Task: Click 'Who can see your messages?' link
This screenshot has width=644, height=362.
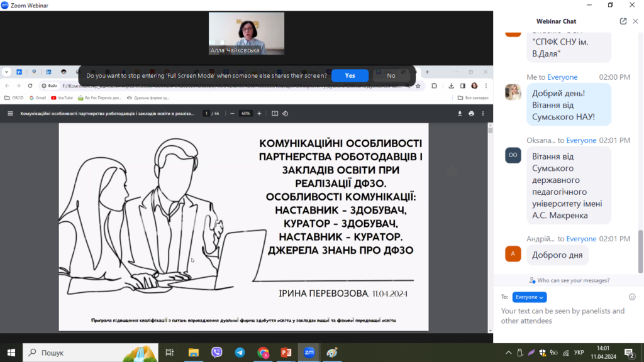Action: click(x=569, y=280)
